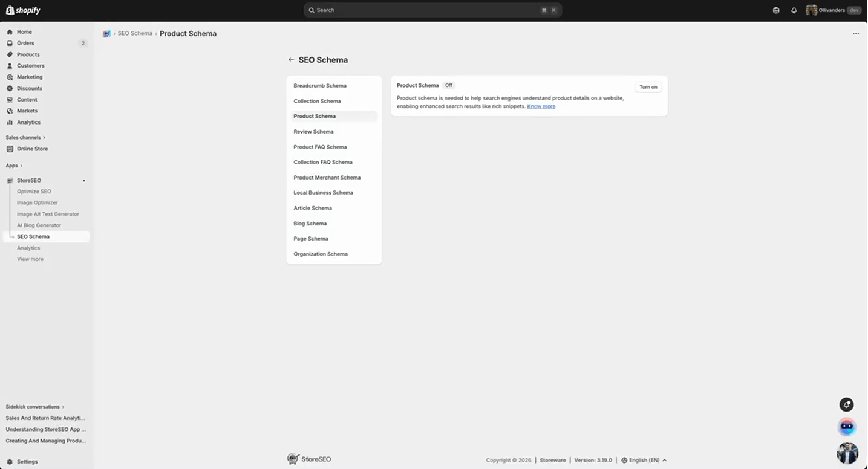Screen dimensions: 868x469
Task: Expand the Sales channels section
Action: click(x=25, y=137)
